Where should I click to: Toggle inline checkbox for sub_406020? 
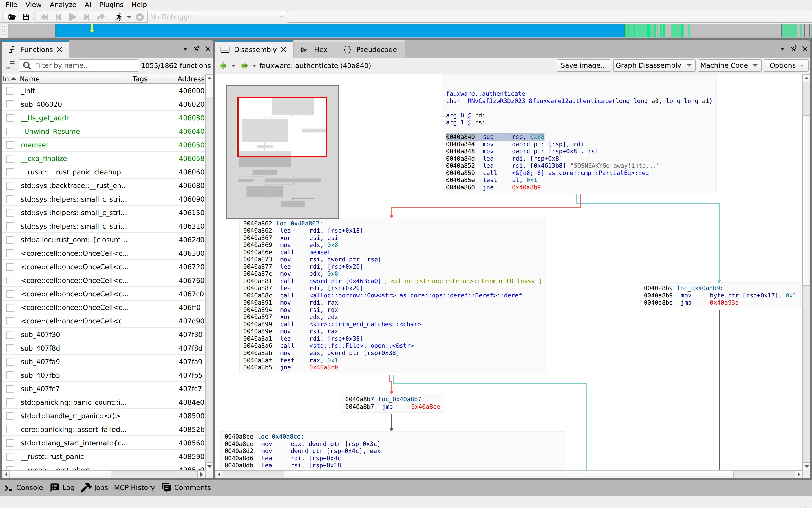pos(10,104)
